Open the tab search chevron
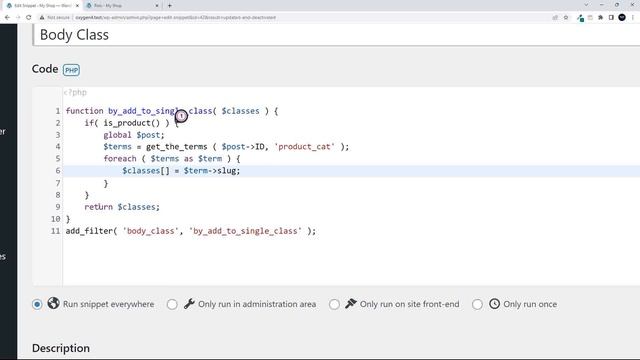 coord(587,5)
